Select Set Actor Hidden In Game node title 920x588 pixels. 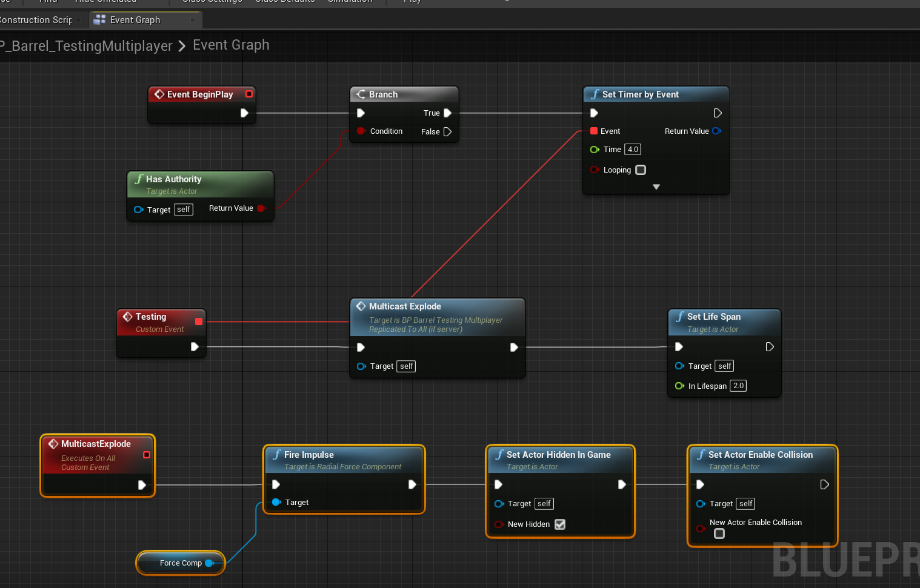[x=558, y=455]
